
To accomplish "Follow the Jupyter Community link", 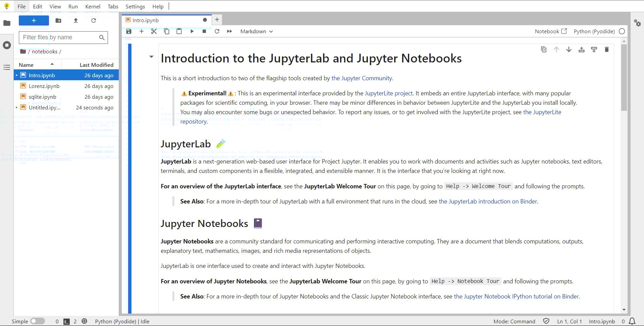I will (x=362, y=78).
